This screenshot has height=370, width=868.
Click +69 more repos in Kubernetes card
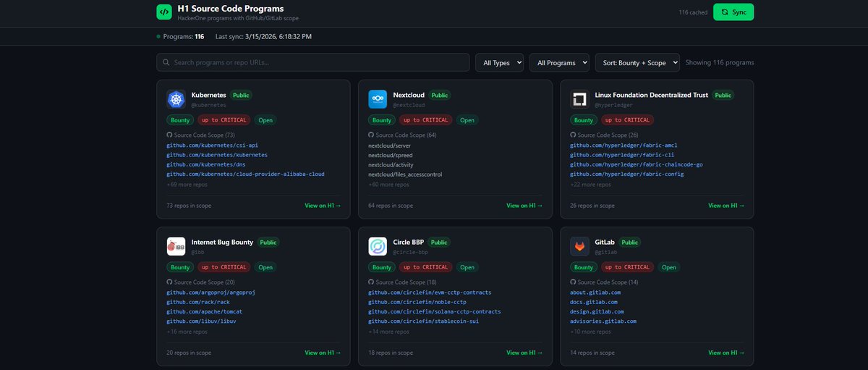[x=187, y=184]
